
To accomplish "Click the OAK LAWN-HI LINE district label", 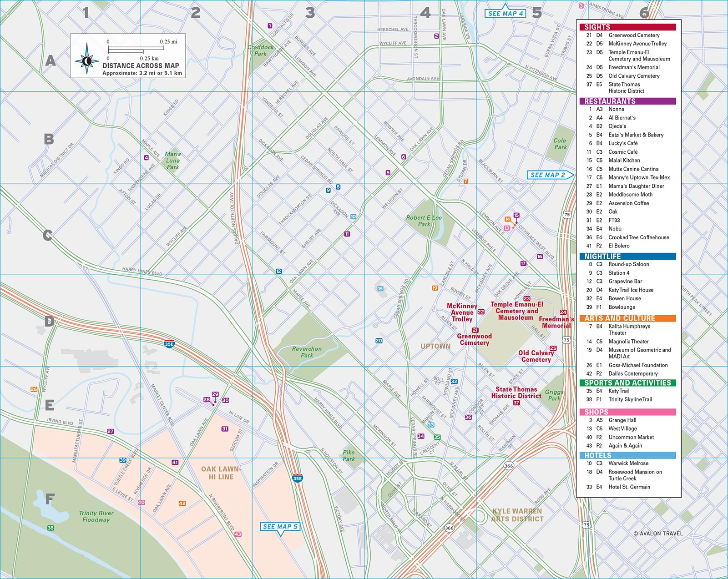I will pos(221,473).
